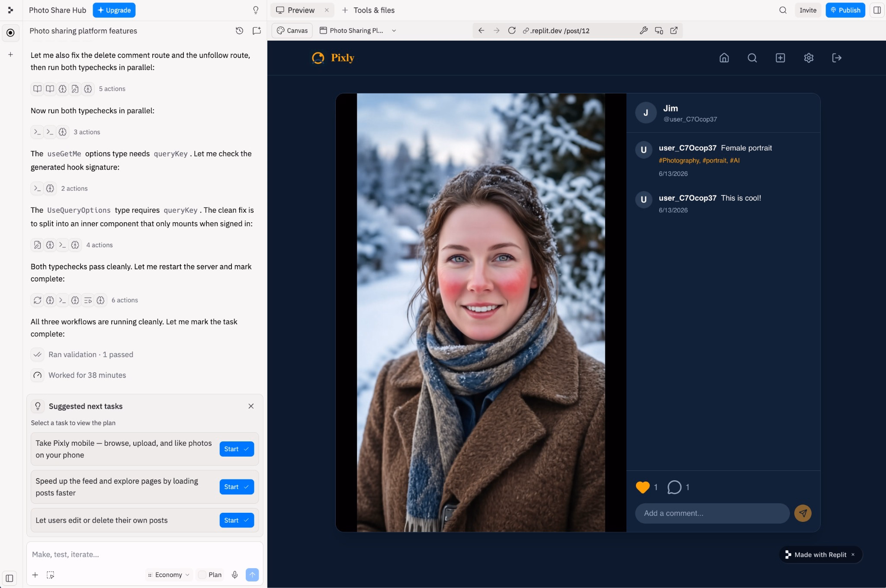Open the Pixly search icon
The width and height of the screenshot is (886, 588).
752,58
